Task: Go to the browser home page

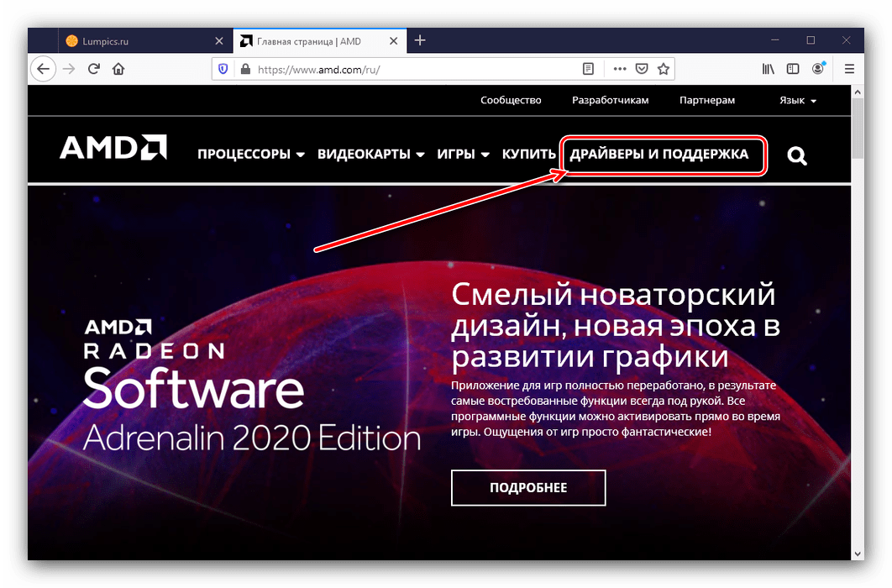Action: click(118, 69)
